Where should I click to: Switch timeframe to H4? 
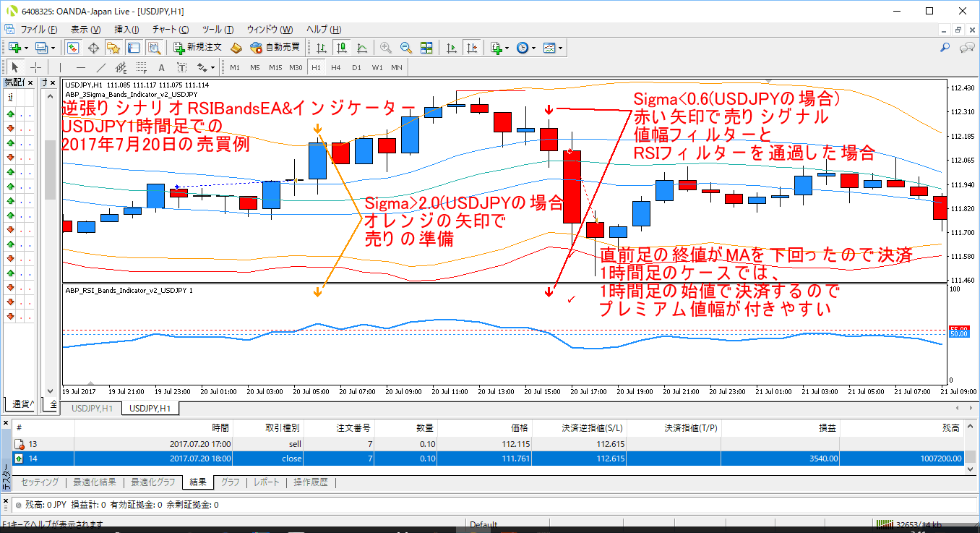(336, 67)
